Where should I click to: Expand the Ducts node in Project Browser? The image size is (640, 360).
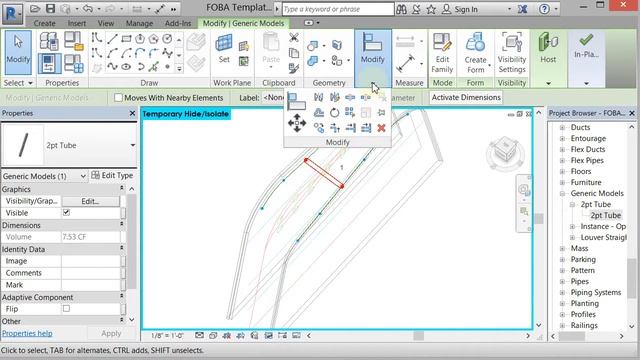(x=562, y=127)
